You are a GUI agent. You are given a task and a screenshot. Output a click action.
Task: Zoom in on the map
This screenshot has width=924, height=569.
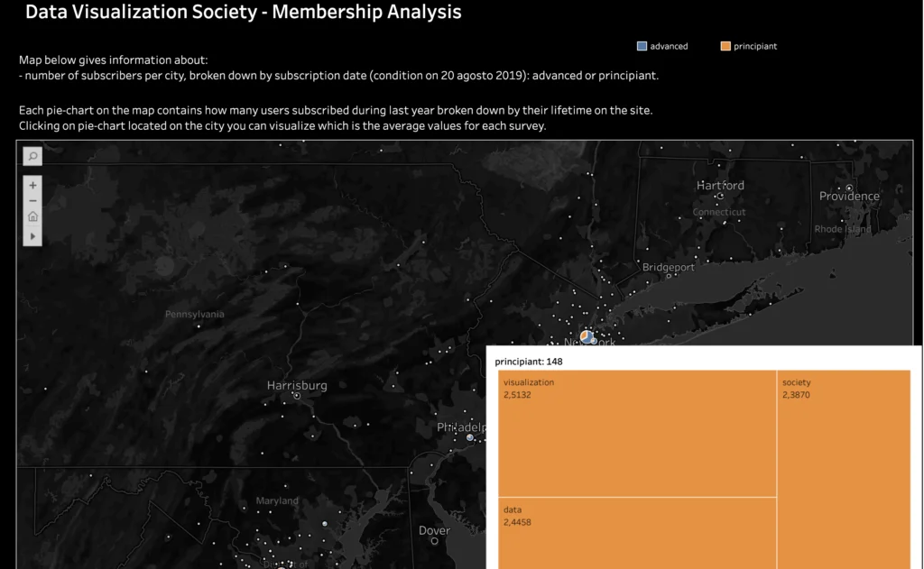tap(32, 185)
